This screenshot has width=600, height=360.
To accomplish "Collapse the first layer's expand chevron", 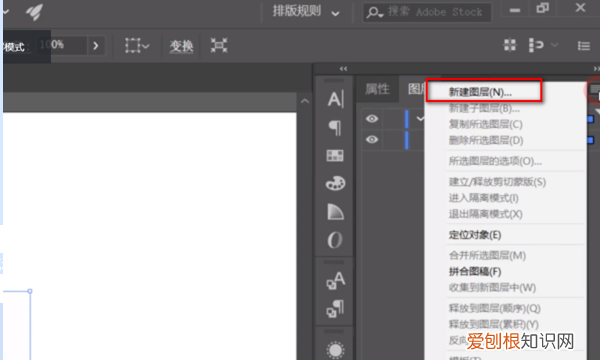I will 420,119.
